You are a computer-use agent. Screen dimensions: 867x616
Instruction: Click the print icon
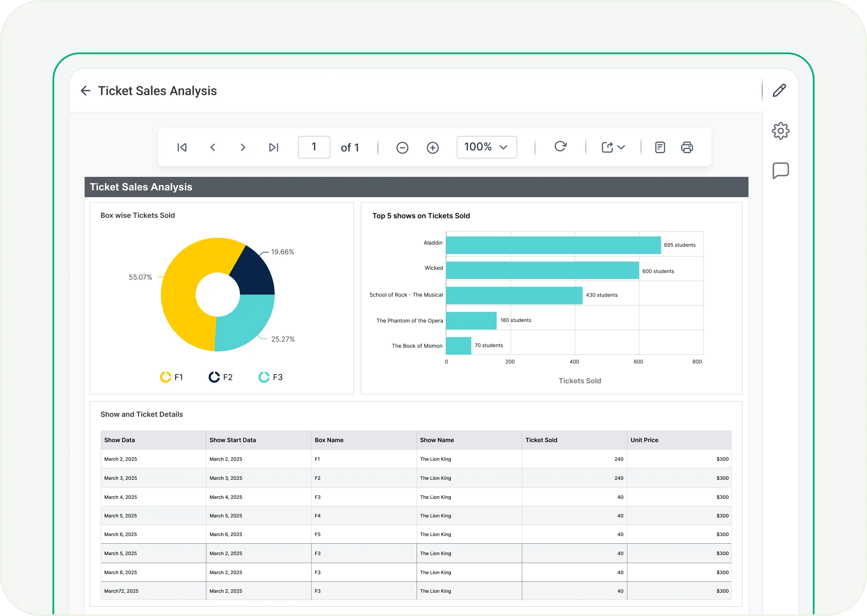click(x=687, y=147)
